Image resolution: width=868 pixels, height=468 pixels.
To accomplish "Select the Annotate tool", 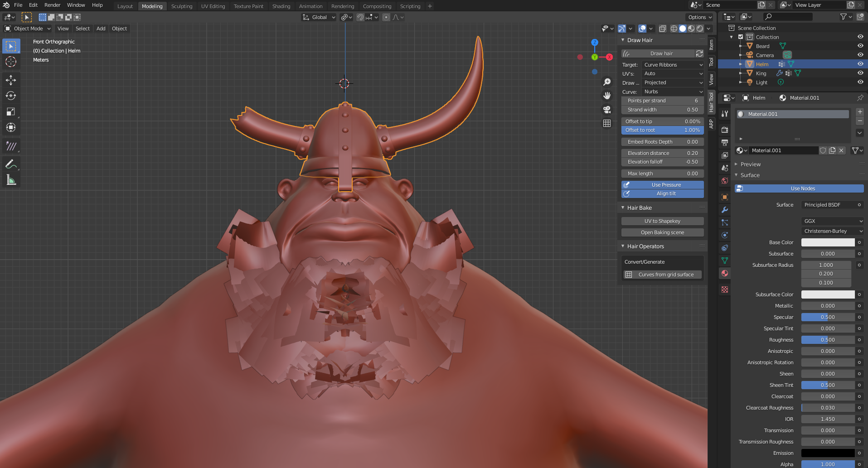I will click(x=11, y=164).
